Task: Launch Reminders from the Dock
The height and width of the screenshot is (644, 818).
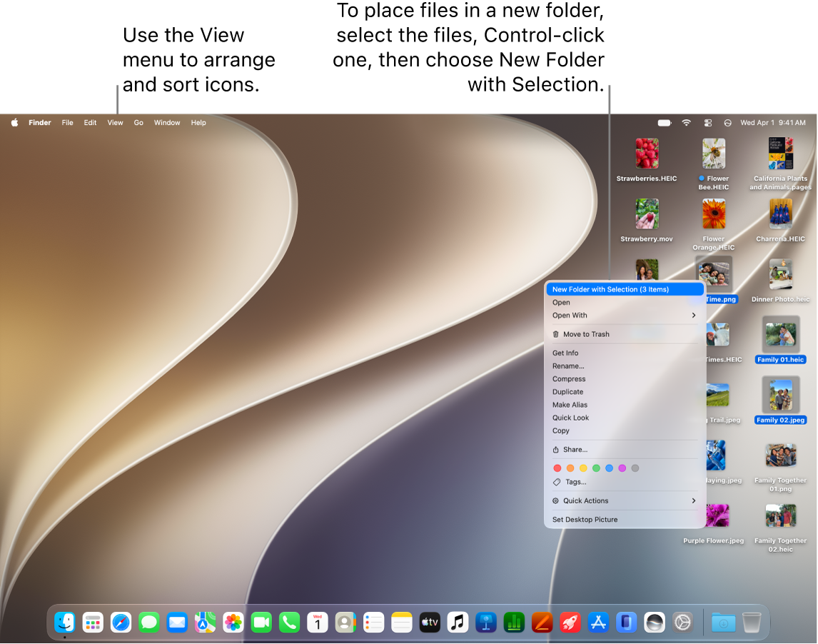Action: point(373,622)
